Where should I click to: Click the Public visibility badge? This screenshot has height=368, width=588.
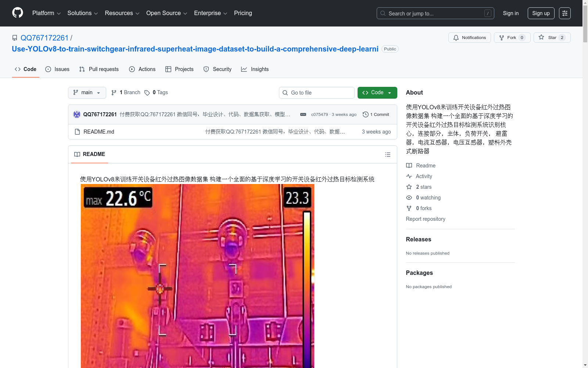390,49
